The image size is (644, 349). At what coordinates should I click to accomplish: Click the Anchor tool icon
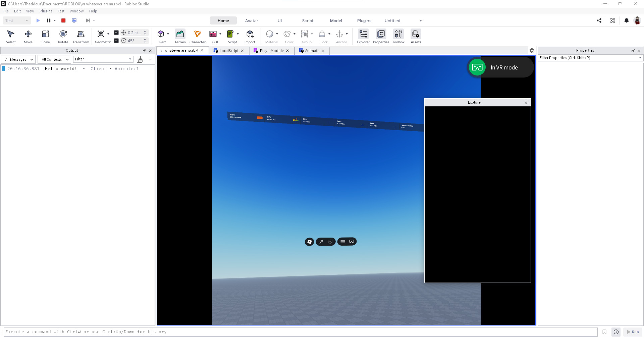pos(339,34)
